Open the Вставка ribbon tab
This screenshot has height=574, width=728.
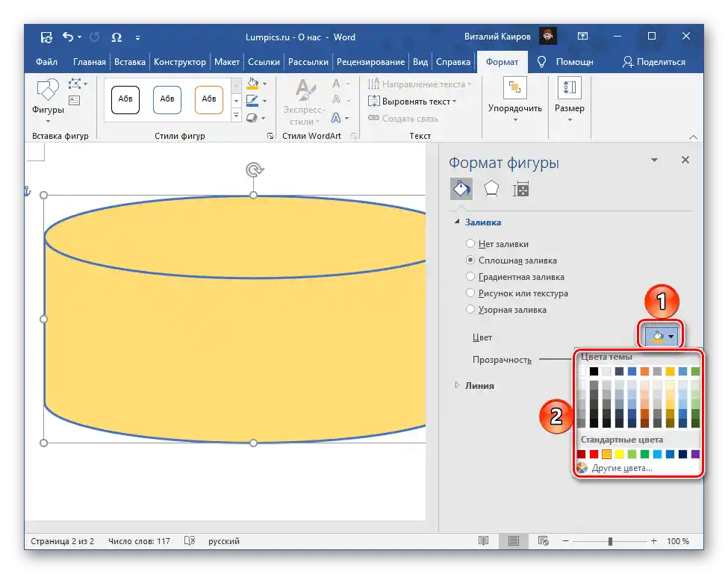coord(130,62)
